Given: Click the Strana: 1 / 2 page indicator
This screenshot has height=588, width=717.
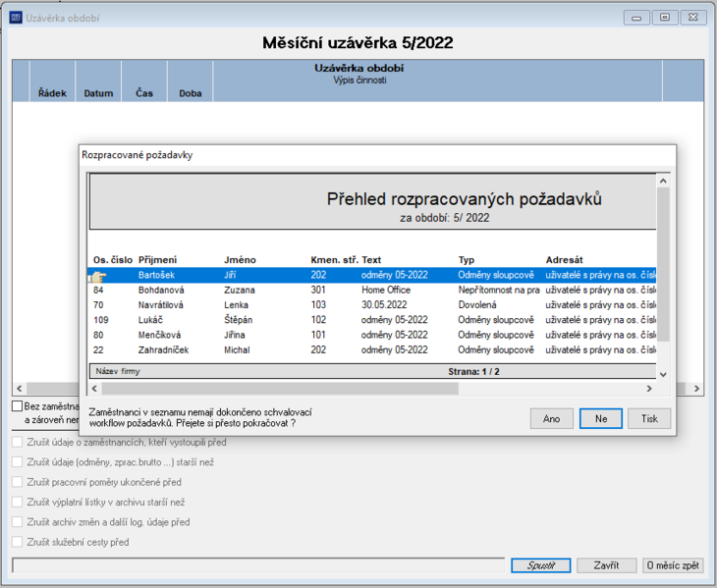Looking at the screenshot, I should pyautogui.click(x=473, y=371).
